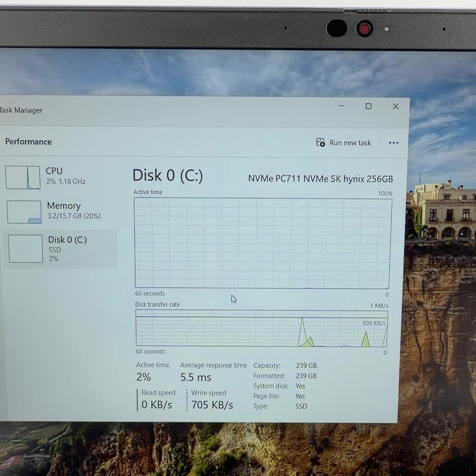Click Average response time 5.5 ms value

point(196,377)
